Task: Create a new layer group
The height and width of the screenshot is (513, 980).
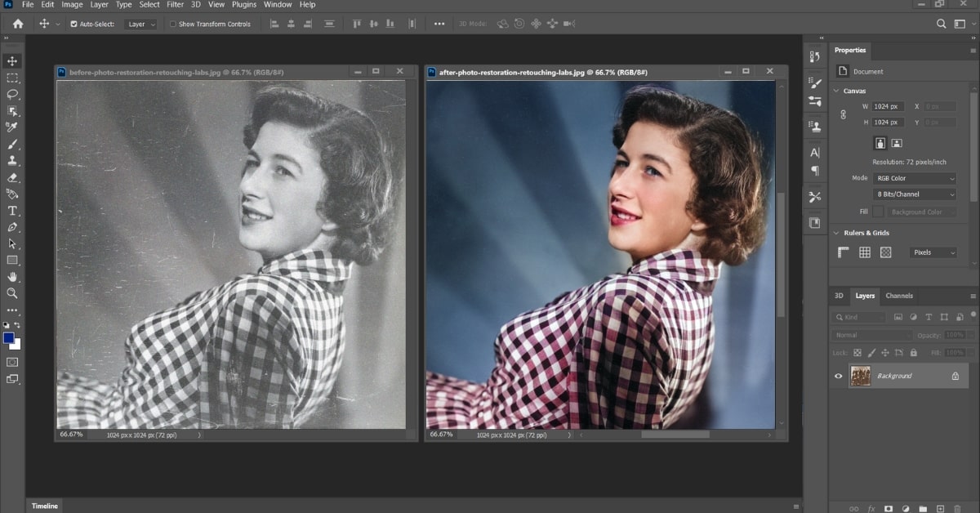Action: point(923,508)
